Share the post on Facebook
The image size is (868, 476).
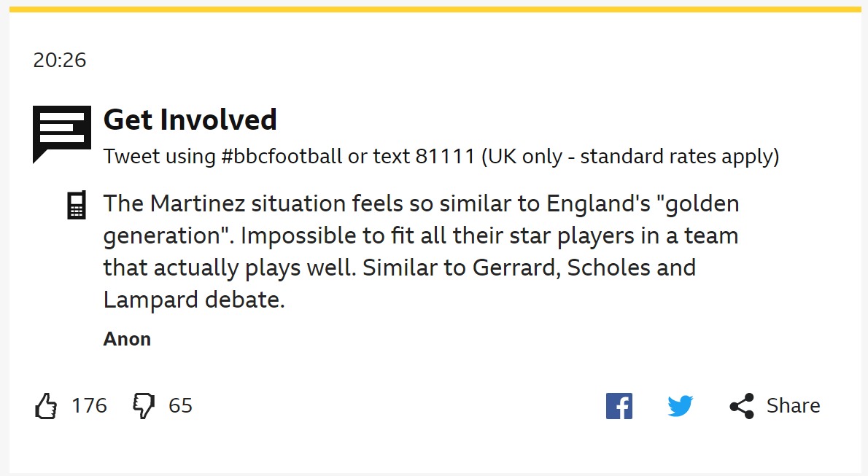619,406
